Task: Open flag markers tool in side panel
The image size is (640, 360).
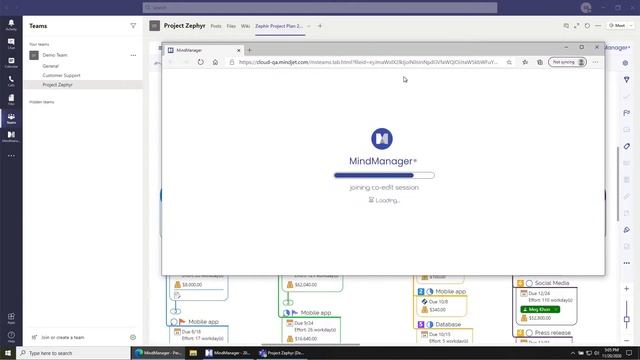Action: [627, 113]
